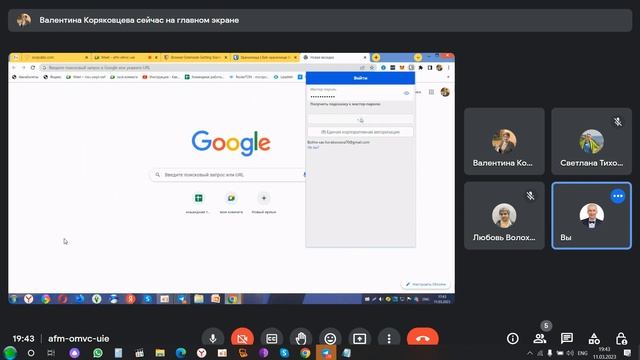Open the Windows Start button

click(x=10, y=353)
